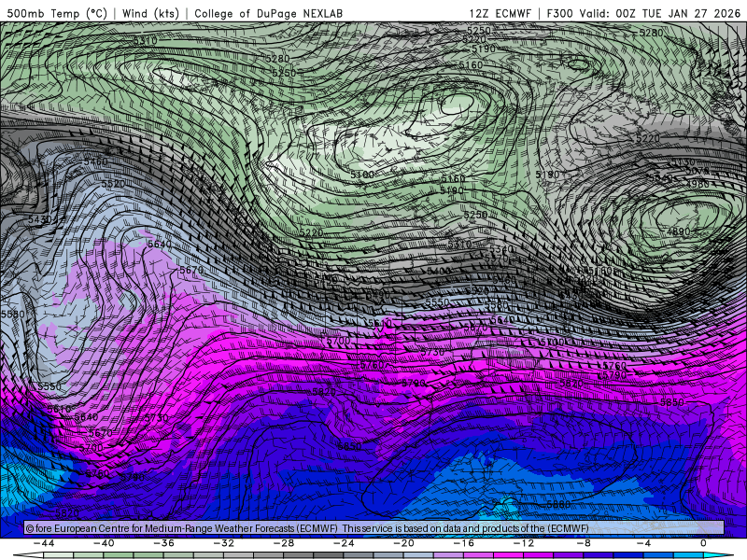747x560 pixels.
Task: Click the -8 color scale label
Action: coord(585,543)
